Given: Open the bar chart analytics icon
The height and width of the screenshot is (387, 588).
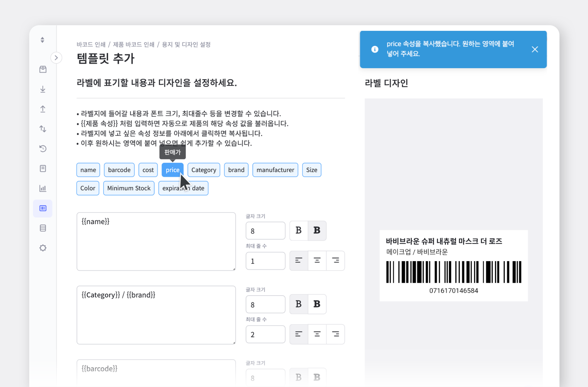Looking at the screenshot, I should tap(43, 188).
